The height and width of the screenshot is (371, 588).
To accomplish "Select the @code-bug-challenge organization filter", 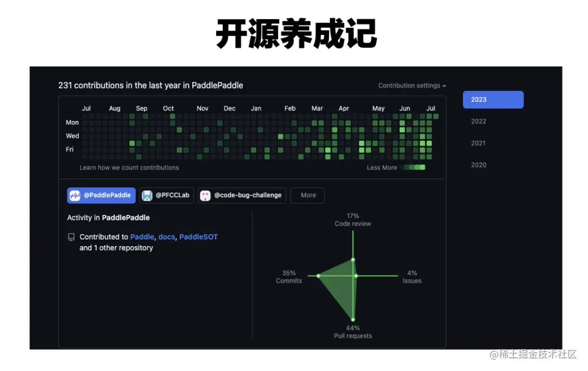I will pyautogui.click(x=242, y=195).
